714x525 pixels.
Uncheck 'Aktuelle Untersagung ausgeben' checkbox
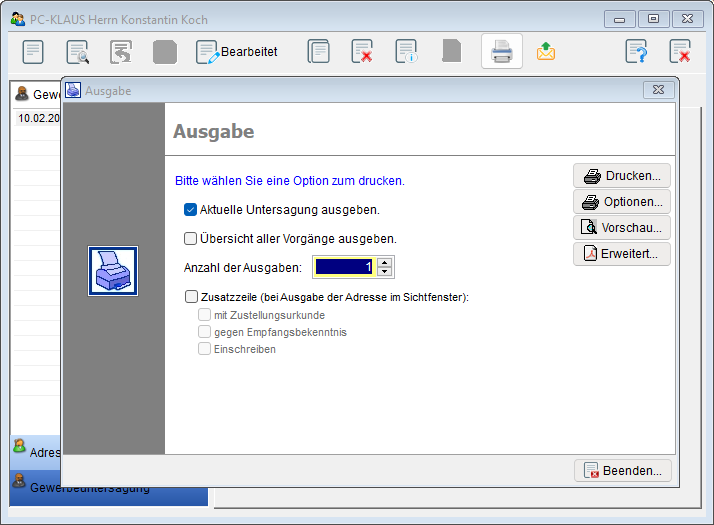pos(191,210)
